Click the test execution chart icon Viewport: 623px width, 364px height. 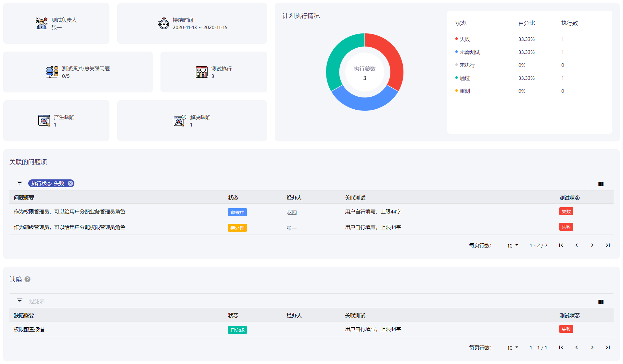click(202, 72)
